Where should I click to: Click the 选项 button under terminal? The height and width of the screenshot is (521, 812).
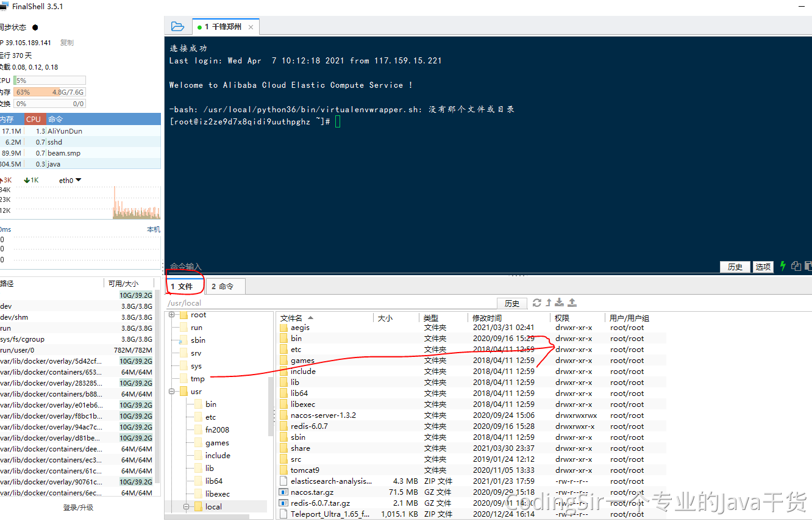pyautogui.click(x=763, y=267)
